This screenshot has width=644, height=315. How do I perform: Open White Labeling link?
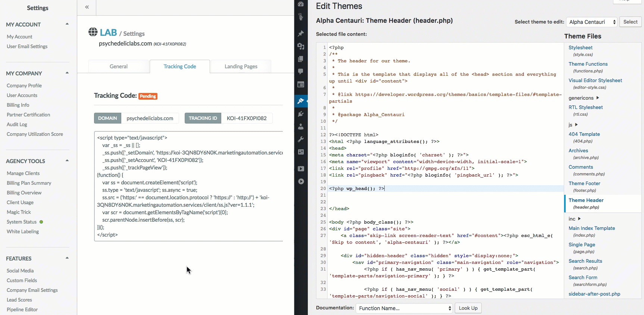pos(23,231)
